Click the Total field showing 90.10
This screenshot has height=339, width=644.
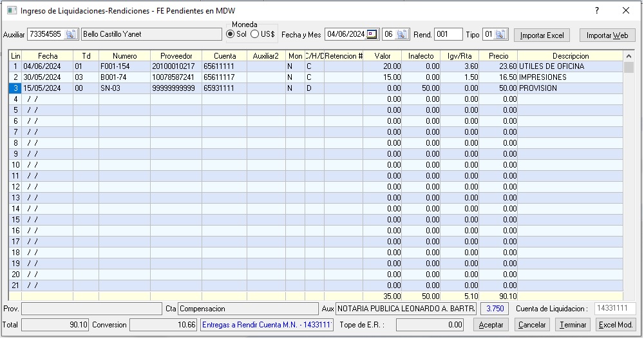[x=55, y=325]
